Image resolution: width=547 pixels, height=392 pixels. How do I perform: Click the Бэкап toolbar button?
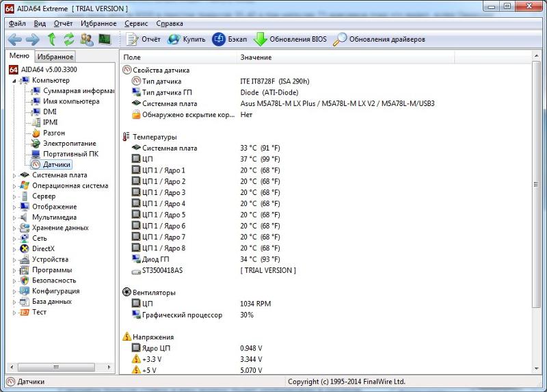click(229, 39)
